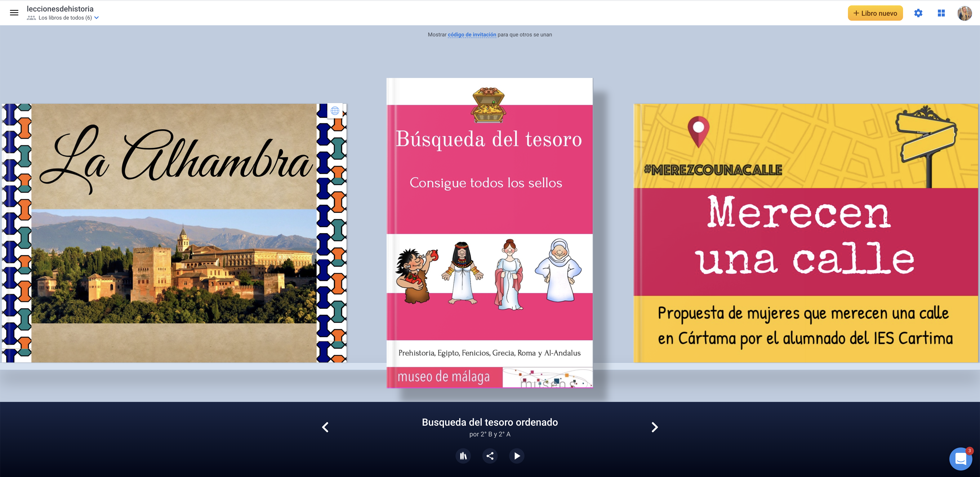
Task: Open the bookshelf icon below book title
Action: [463, 456]
